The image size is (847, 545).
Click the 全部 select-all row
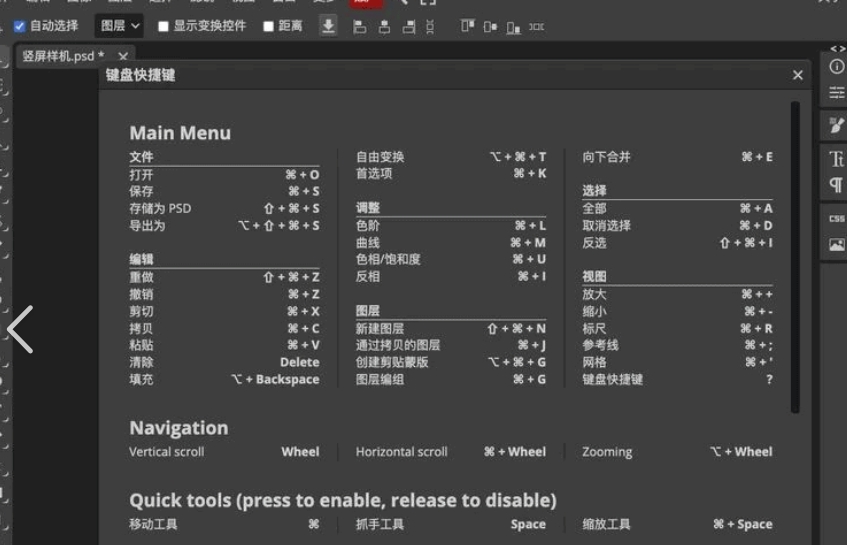(677, 208)
